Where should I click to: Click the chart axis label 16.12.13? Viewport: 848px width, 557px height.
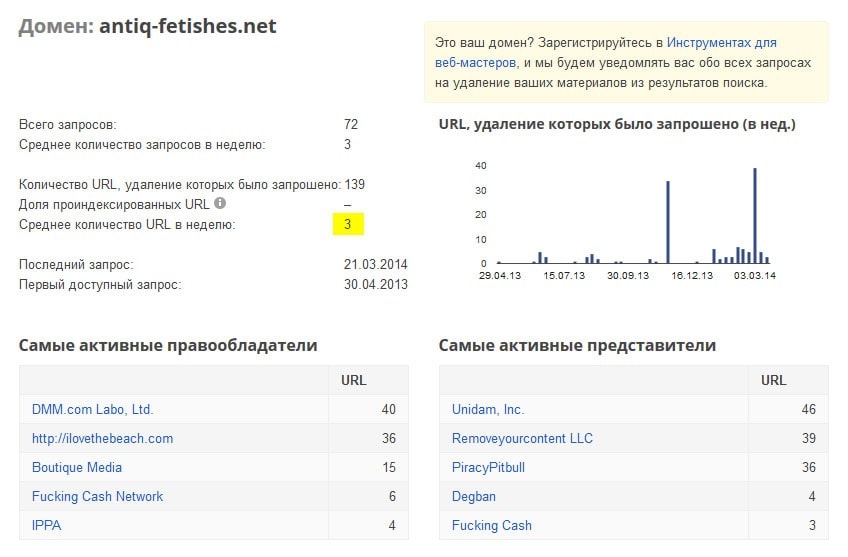(692, 276)
